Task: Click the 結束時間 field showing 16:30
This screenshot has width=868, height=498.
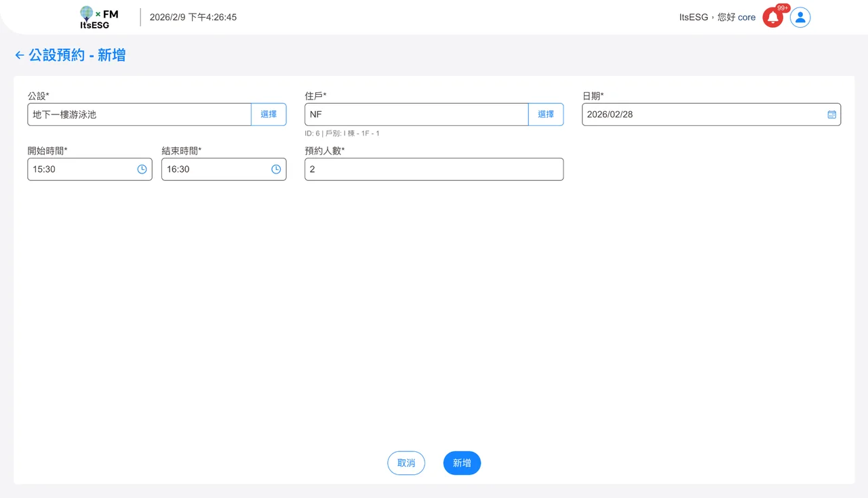Action: coord(224,169)
